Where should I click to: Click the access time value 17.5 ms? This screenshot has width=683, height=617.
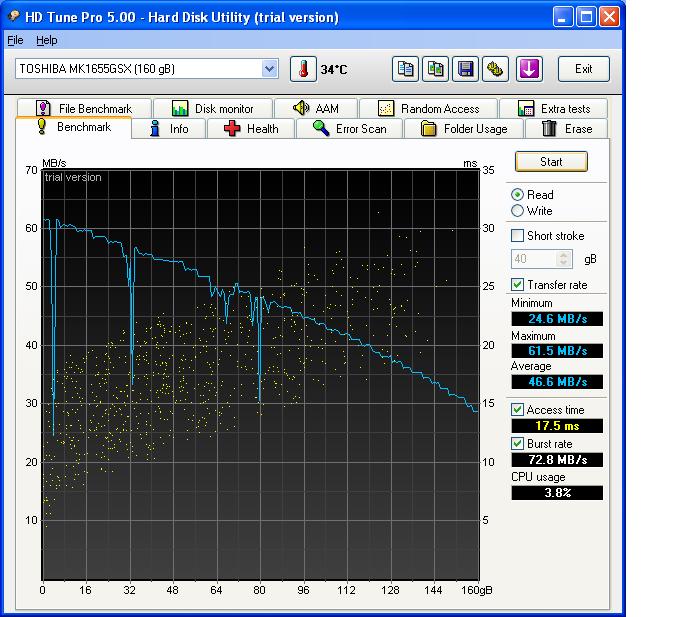(x=557, y=426)
